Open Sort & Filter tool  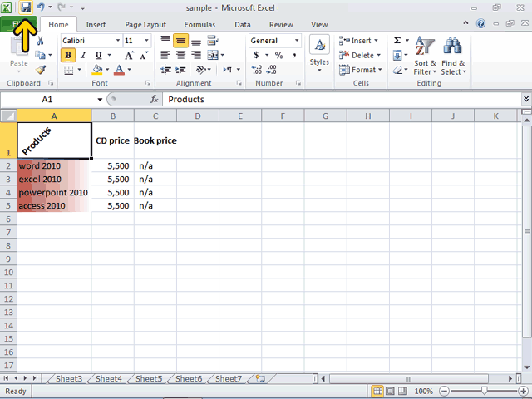pyautogui.click(x=425, y=56)
